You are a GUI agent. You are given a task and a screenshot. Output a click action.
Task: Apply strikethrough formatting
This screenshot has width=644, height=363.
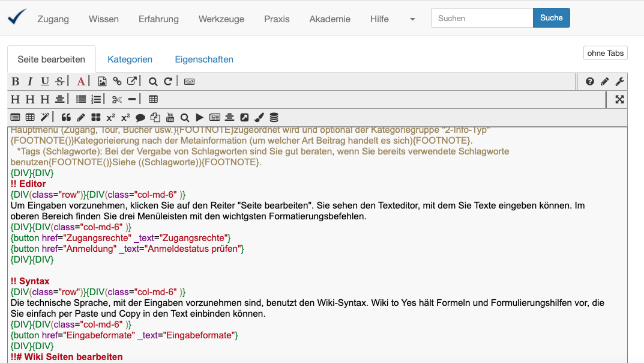click(59, 82)
